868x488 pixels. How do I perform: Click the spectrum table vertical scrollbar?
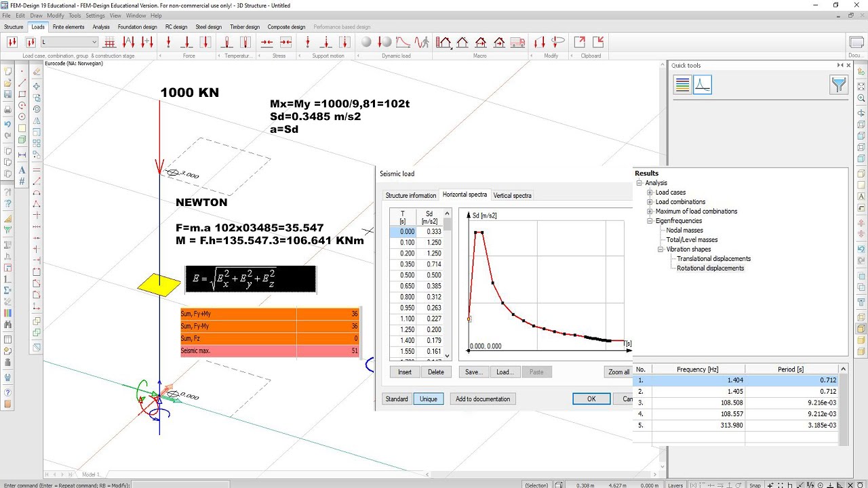point(447,283)
